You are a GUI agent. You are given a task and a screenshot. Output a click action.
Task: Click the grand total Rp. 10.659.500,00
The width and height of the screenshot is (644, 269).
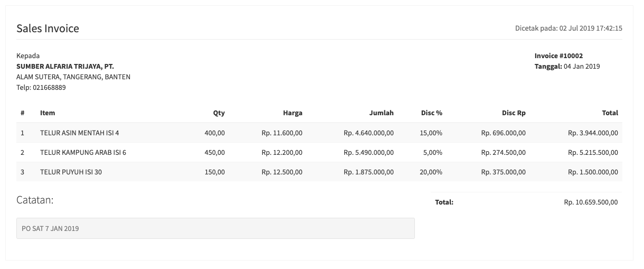[591, 202]
